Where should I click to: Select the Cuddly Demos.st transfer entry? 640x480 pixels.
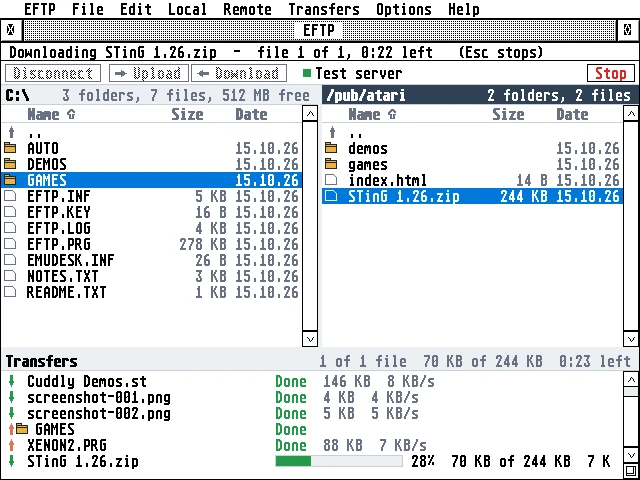point(314,382)
